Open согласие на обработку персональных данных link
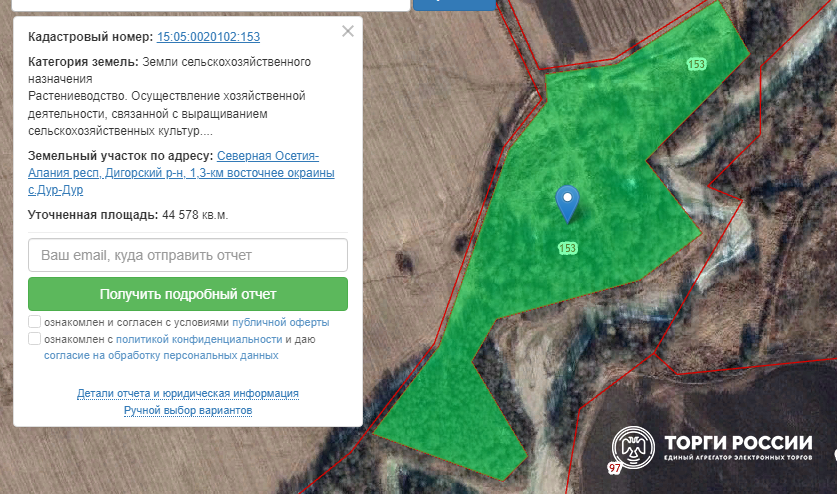The height and width of the screenshot is (494, 837). (161, 355)
